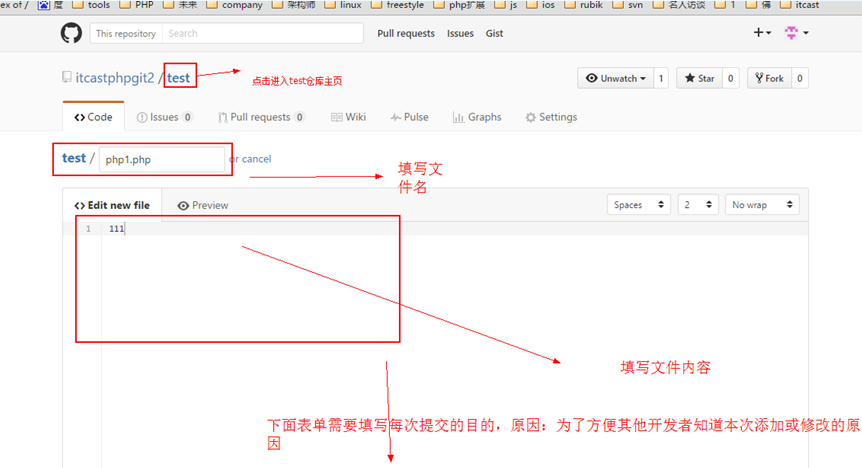The image size is (862, 468).
Task: Star the test repository
Action: click(x=699, y=78)
